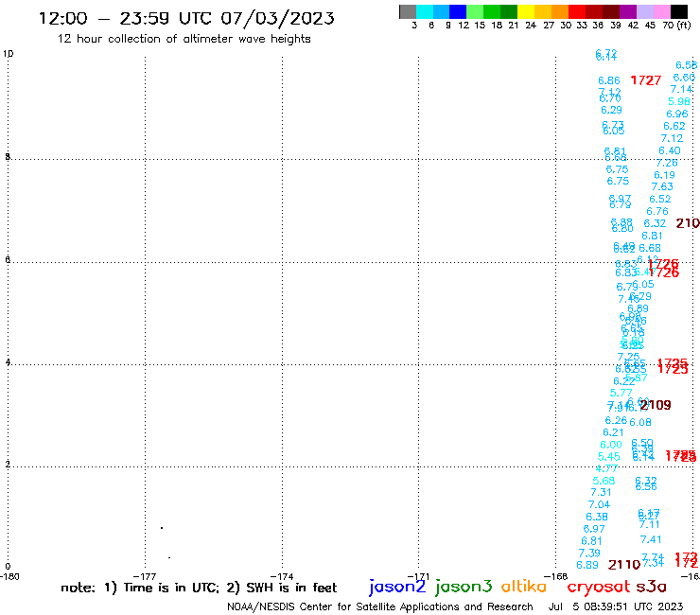700x615 pixels.
Task: Click the dark red 2109 time marker
Action: click(656, 405)
